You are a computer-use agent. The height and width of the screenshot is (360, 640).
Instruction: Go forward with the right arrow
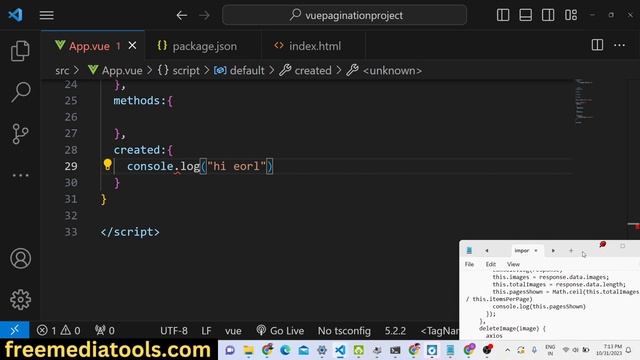(x=204, y=16)
